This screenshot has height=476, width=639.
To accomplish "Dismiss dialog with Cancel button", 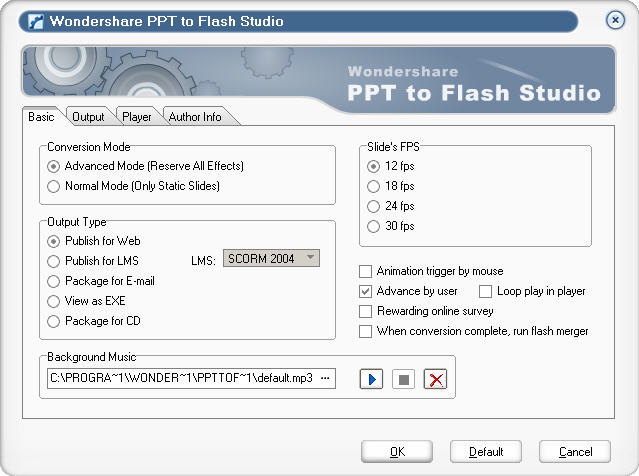I will pyautogui.click(x=575, y=452).
